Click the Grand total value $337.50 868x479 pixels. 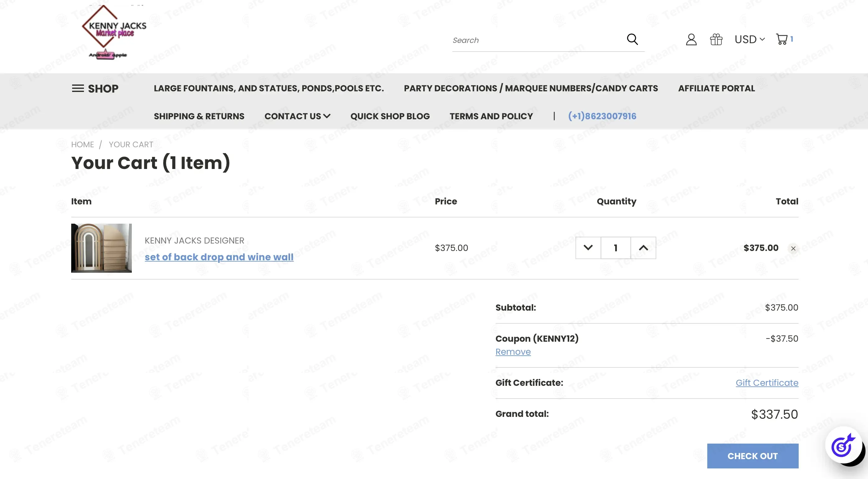(x=774, y=414)
